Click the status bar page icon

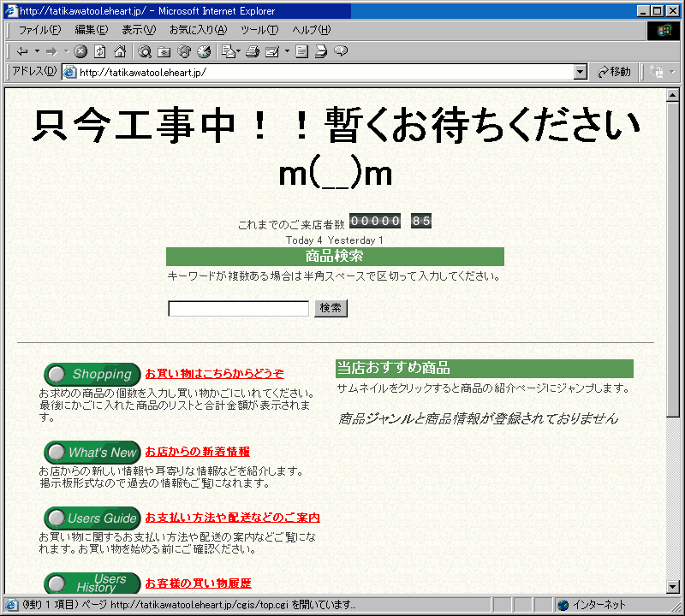click(11, 605)
